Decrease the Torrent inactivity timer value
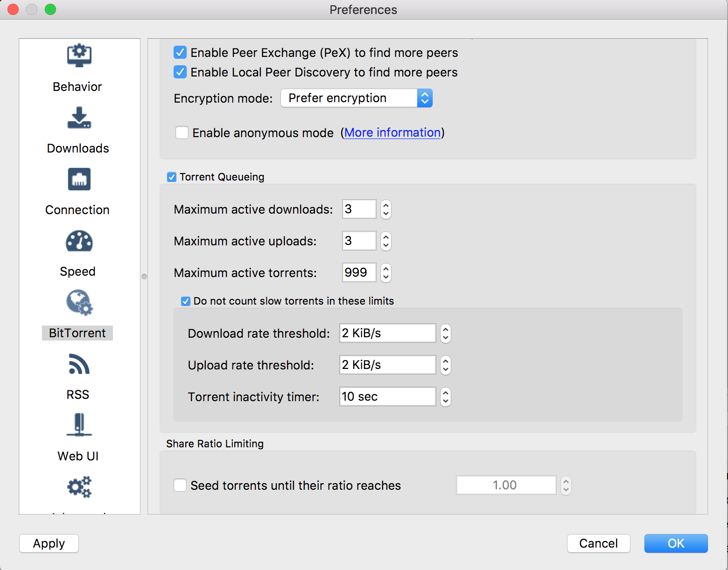This screenshot has width=728, height=570. point(445,400)
